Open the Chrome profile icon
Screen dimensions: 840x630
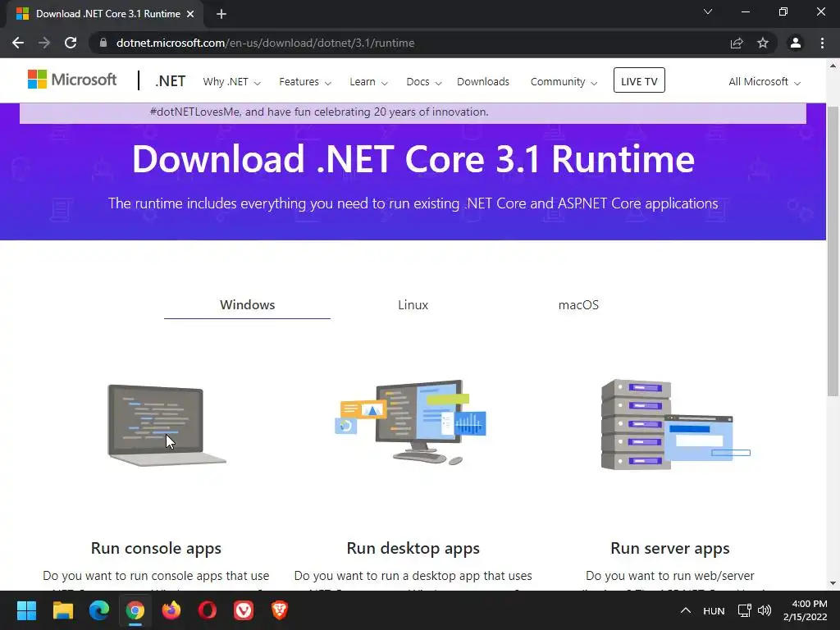[796, 43]
